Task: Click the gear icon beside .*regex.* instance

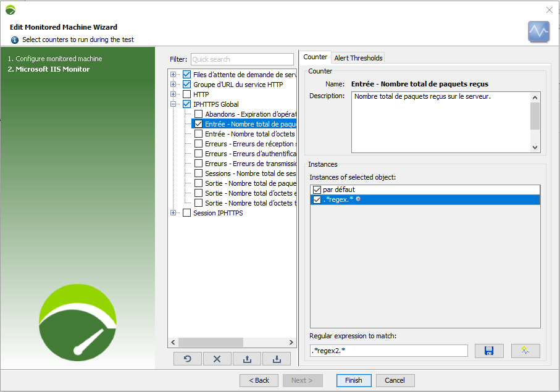Action: (x=358, y=199)
